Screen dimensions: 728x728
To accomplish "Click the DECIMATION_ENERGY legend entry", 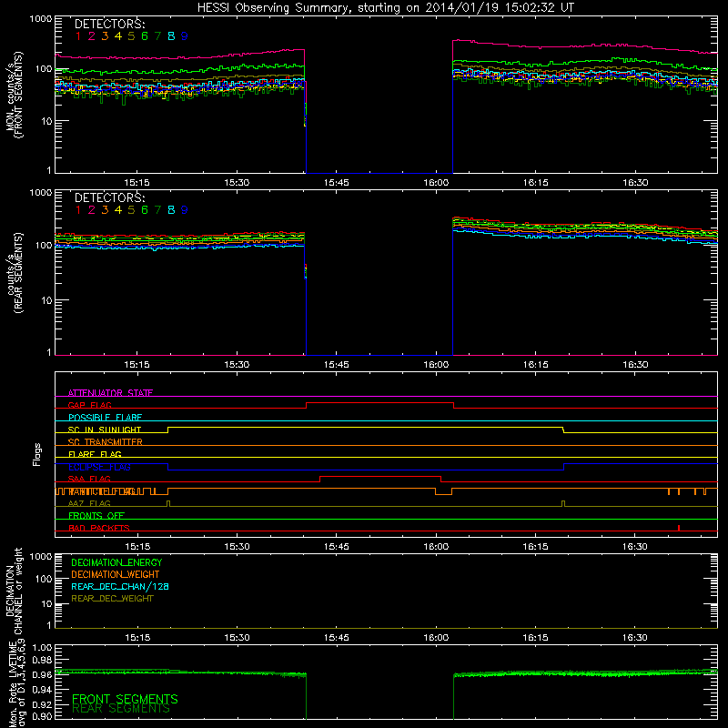I will [x=116, y=562].
